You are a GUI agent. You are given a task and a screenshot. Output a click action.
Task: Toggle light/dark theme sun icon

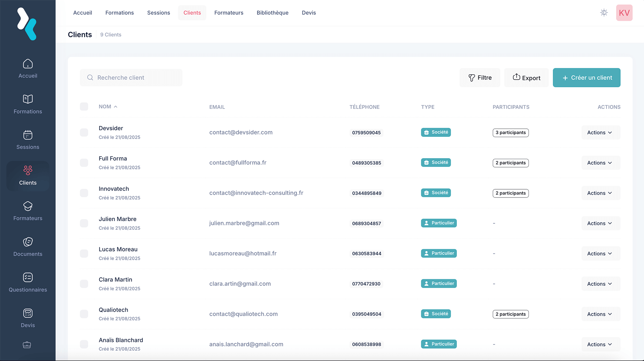point(604,13)
